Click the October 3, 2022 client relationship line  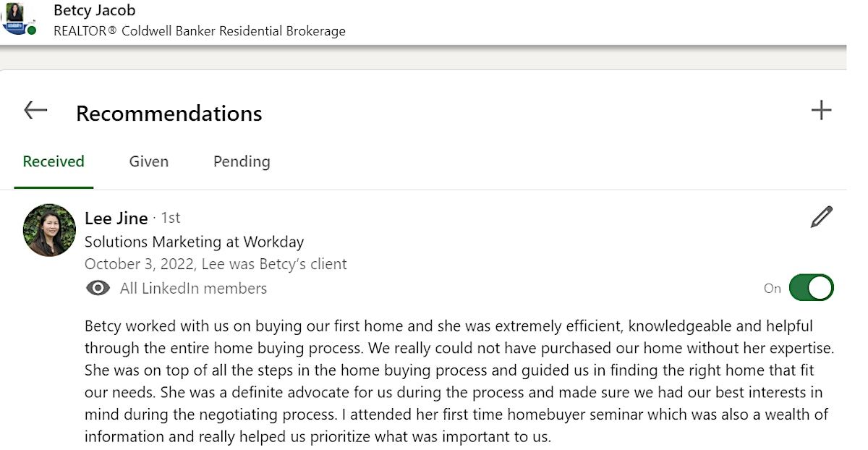216,265
